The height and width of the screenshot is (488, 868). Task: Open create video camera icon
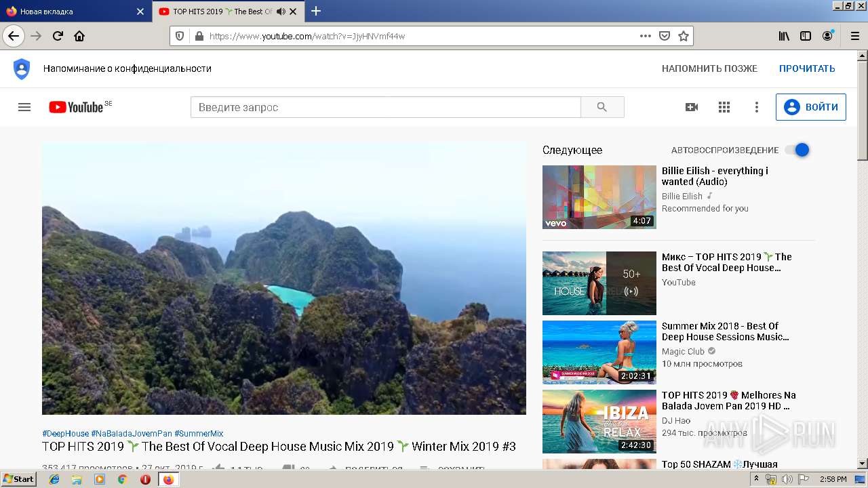(692, 107)
